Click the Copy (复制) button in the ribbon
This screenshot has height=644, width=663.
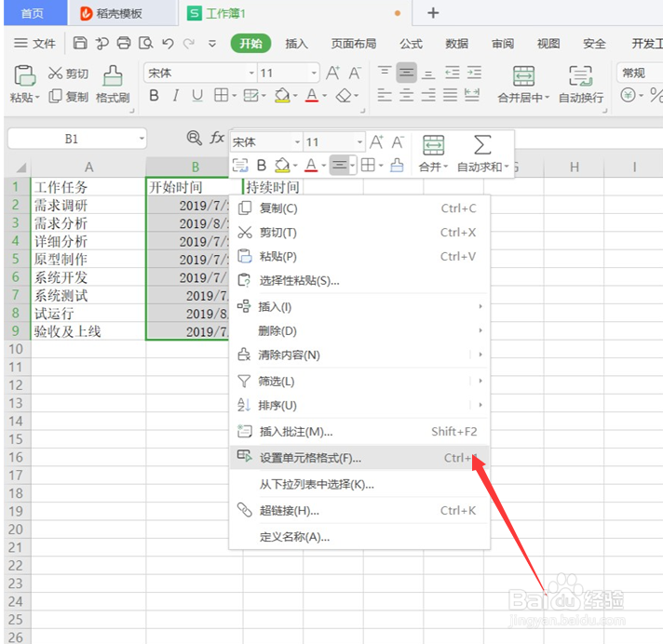[68, 97]
